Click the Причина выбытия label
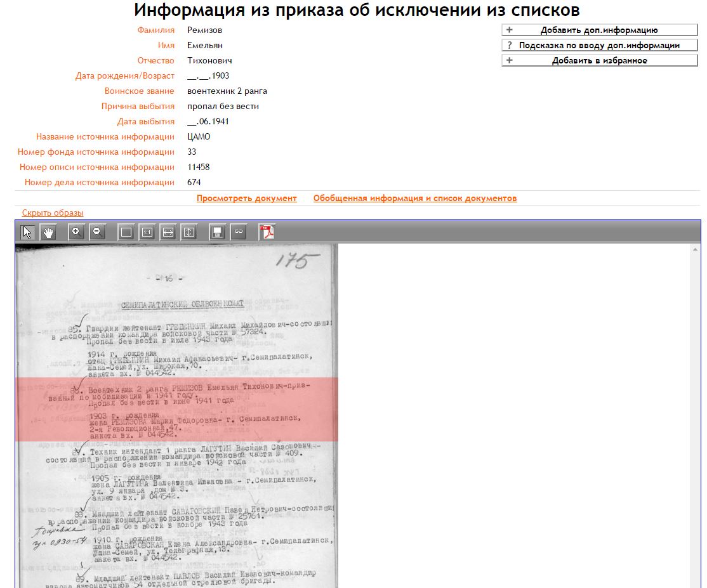Image resolution: width=707 pixels, height=588 pixels. click(138, 107)
